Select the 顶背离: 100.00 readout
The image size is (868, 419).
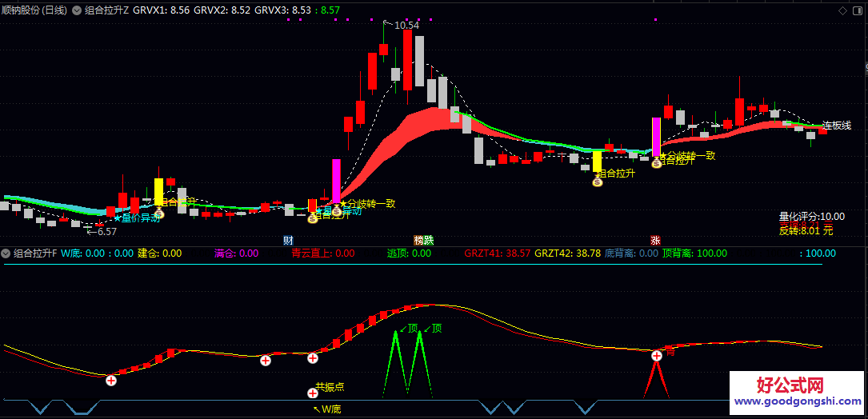[x=694, y=253]
